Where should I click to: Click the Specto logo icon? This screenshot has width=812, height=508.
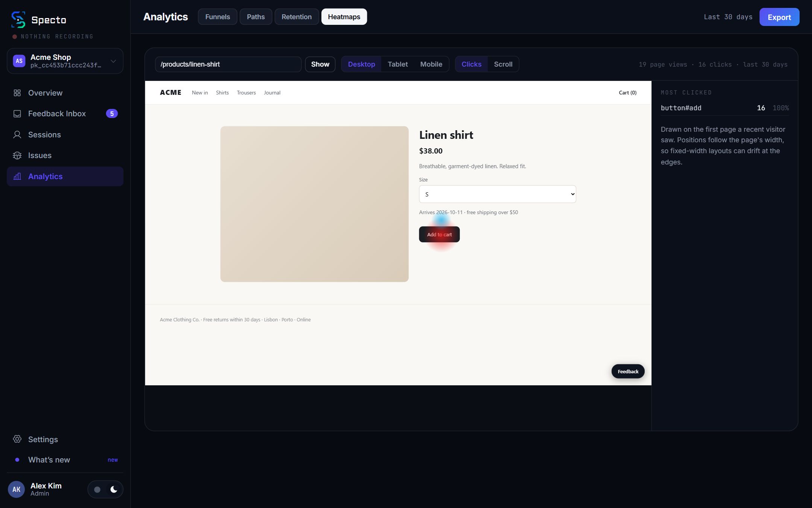(x=18, y=20)
